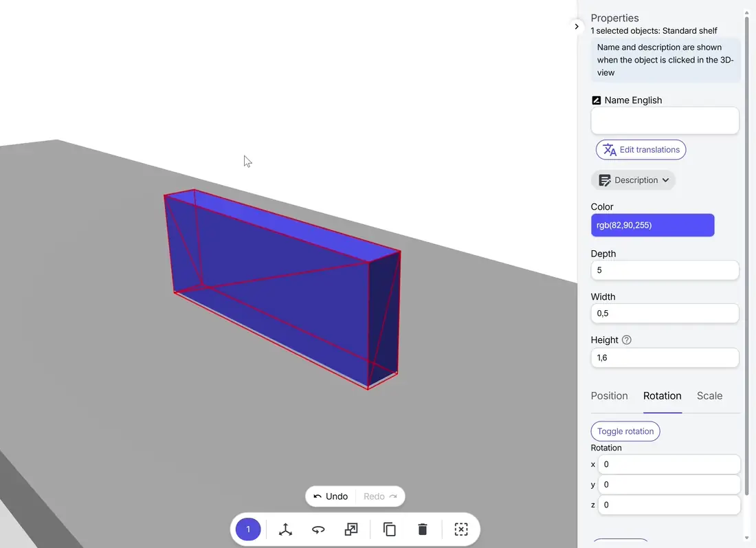Focus the Depth input field

[665, 270]
